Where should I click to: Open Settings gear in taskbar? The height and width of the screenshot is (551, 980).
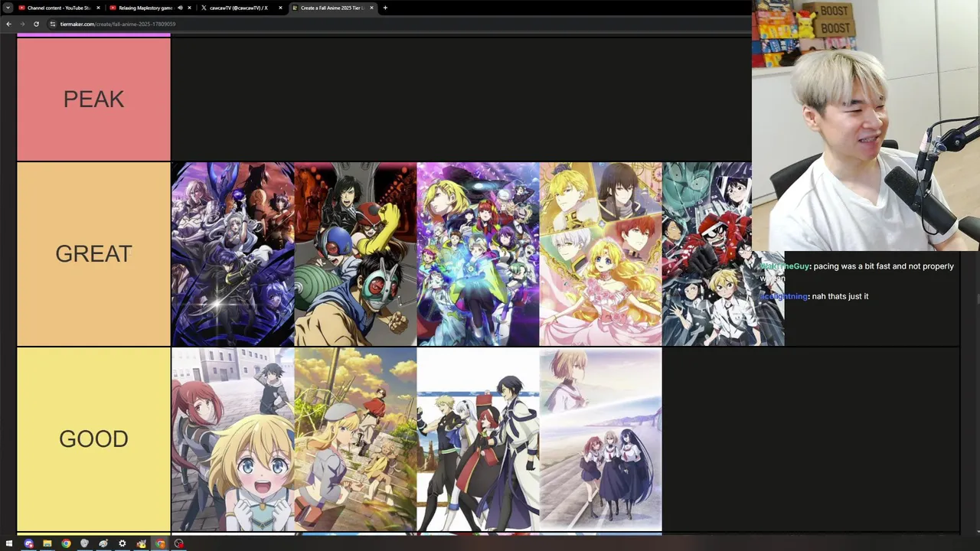click(122, 543)
